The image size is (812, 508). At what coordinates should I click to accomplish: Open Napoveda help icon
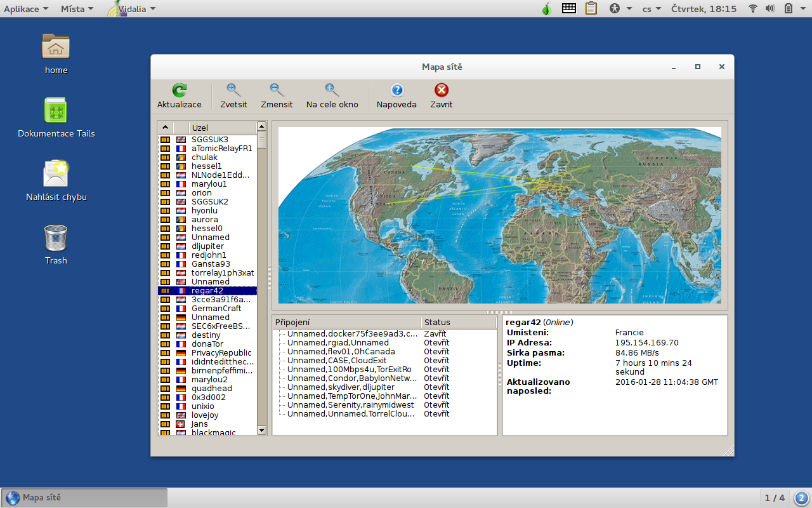396,90
